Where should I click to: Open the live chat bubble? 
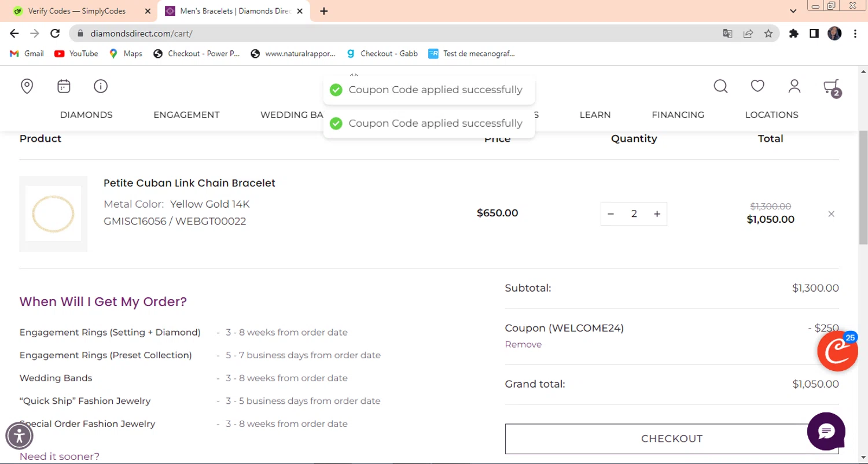point(826,431)
